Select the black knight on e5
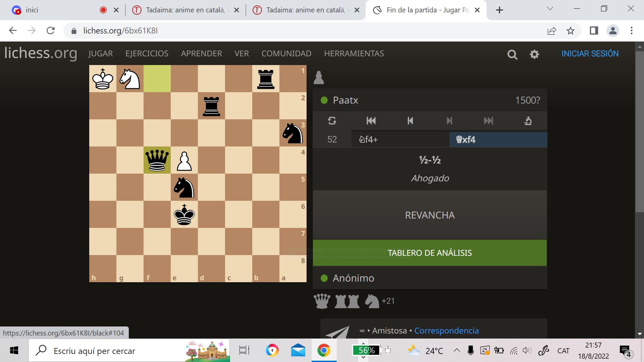Screen dimensions: 644x362 184,187
